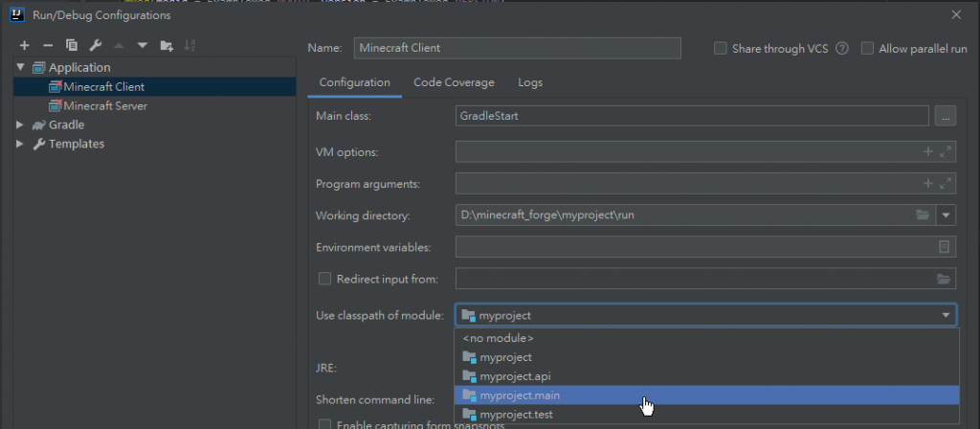980x429 pixels.
Task: Edit the Main class field
Action: [692, 116]
